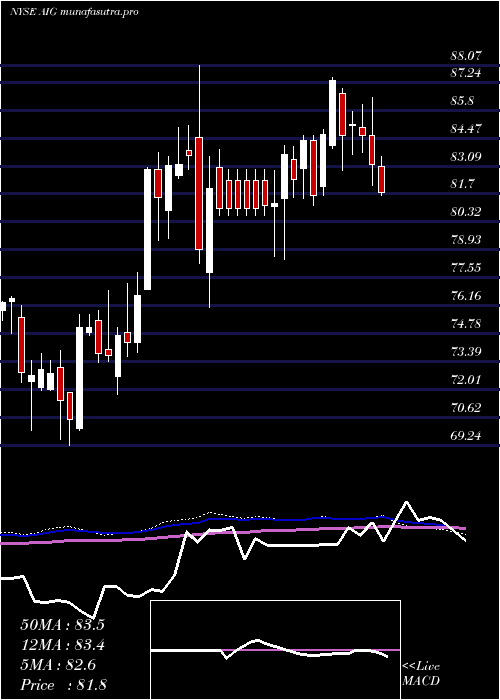
Task: Click the Price : 81.8 reading
Action: click(62, 685)
